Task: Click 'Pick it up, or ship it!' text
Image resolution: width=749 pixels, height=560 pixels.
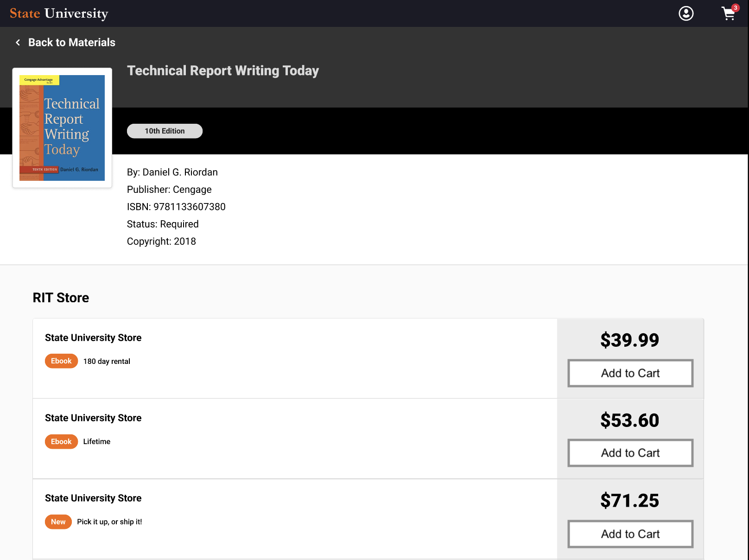Action: (109, 522)
